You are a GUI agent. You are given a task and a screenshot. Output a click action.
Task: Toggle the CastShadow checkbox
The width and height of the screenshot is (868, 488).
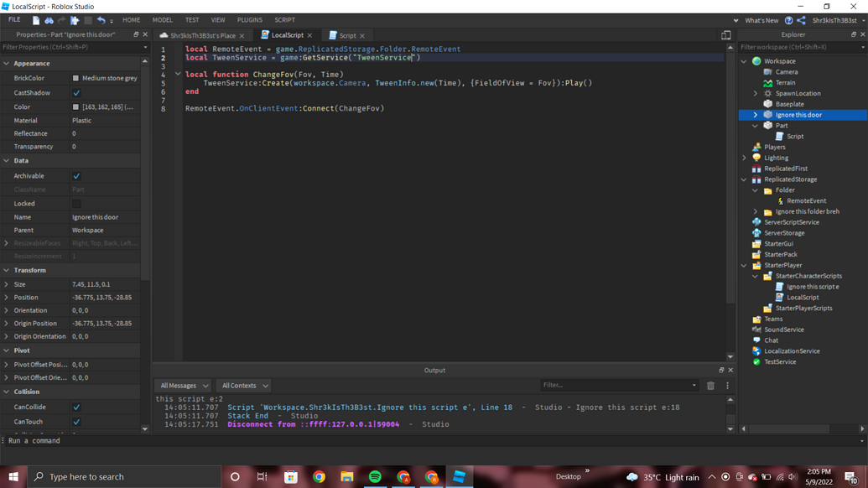[76, 93]
